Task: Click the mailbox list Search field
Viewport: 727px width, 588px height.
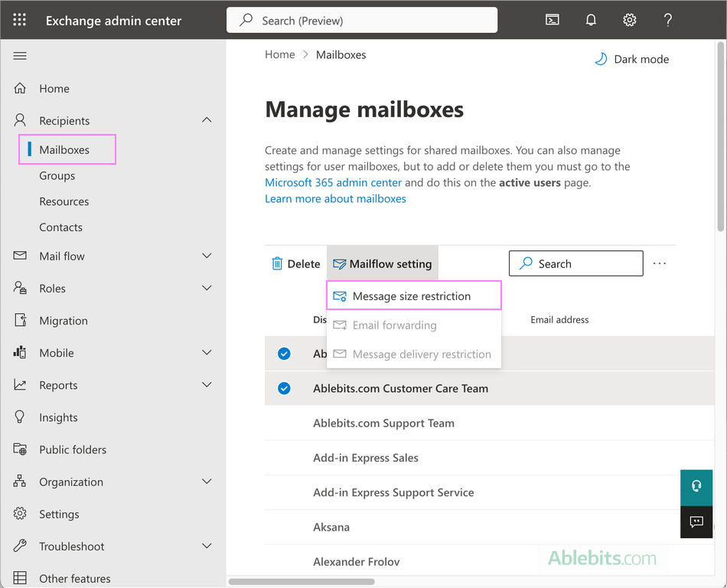Action: tap(575, 263)
